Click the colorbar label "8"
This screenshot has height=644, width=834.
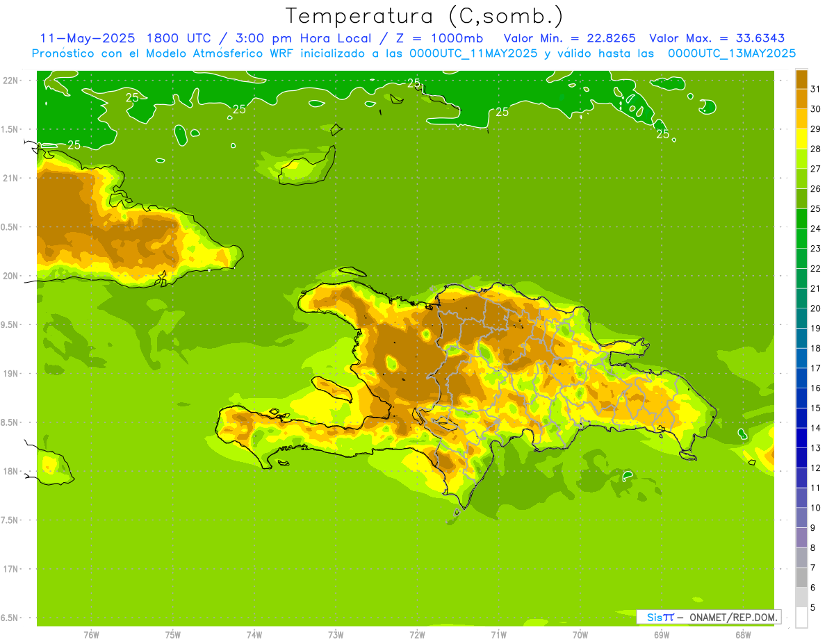pyautogui.click(x=814, y=548)
